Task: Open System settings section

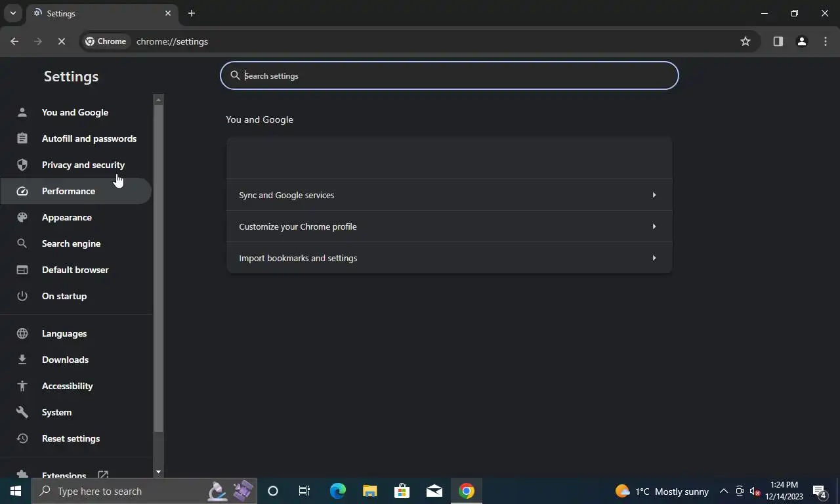Action: pyautogui.click(x=75, y=412)
